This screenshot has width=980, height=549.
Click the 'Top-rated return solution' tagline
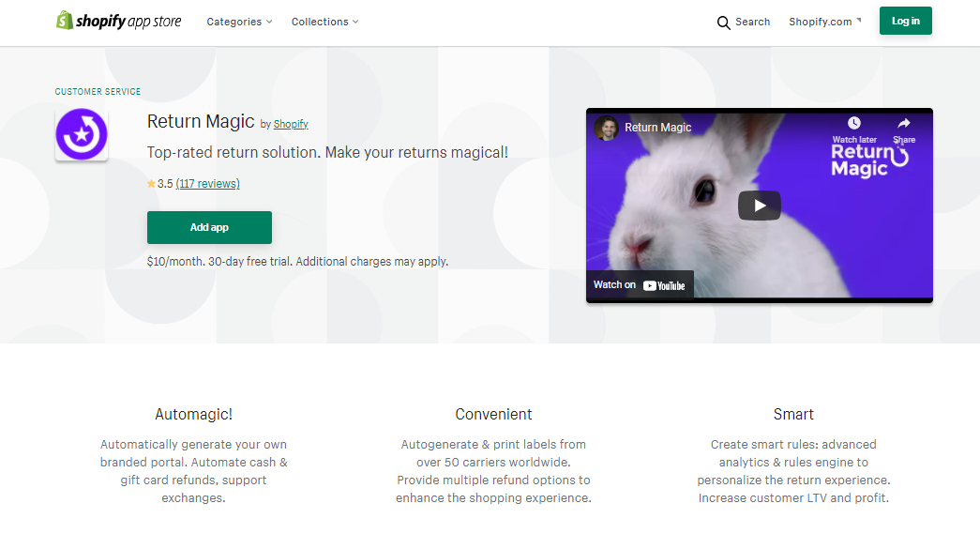pos(327,153)
